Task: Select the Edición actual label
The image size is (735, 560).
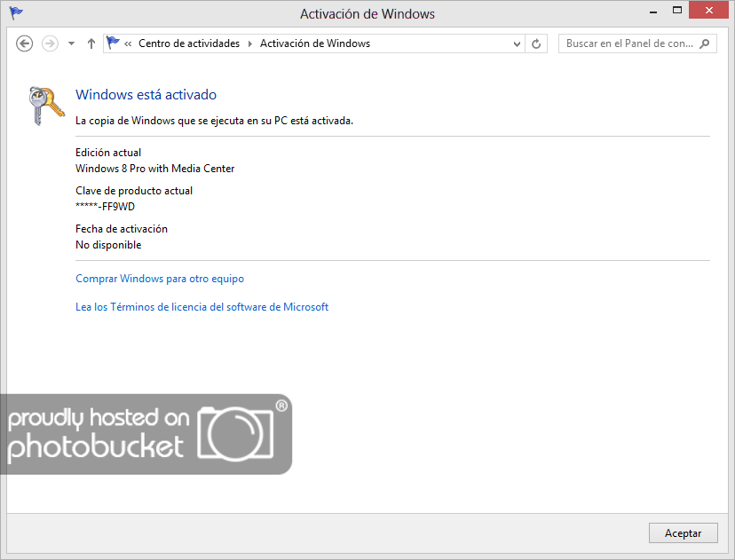Action: click(x=108, y=153)
